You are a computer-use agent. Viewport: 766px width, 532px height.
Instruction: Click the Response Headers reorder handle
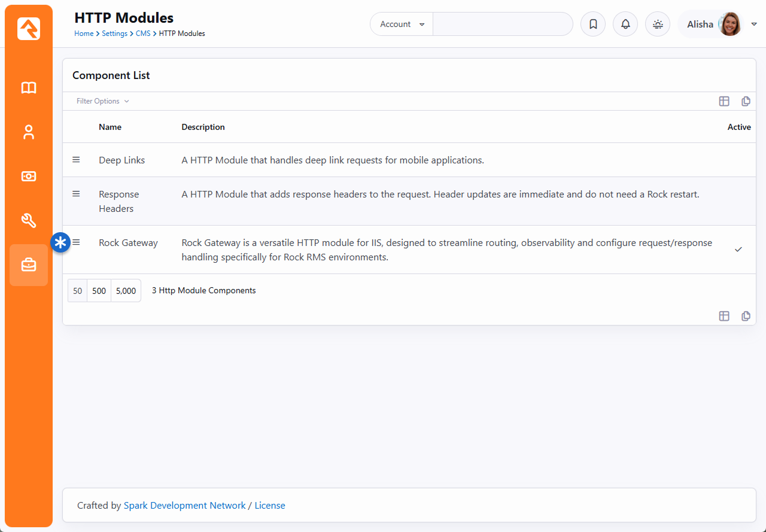tap(76, 194)
